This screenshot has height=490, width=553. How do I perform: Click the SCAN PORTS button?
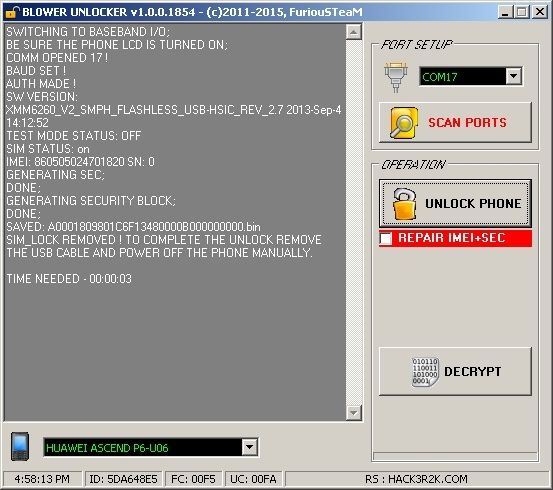(x=455, y=122)
